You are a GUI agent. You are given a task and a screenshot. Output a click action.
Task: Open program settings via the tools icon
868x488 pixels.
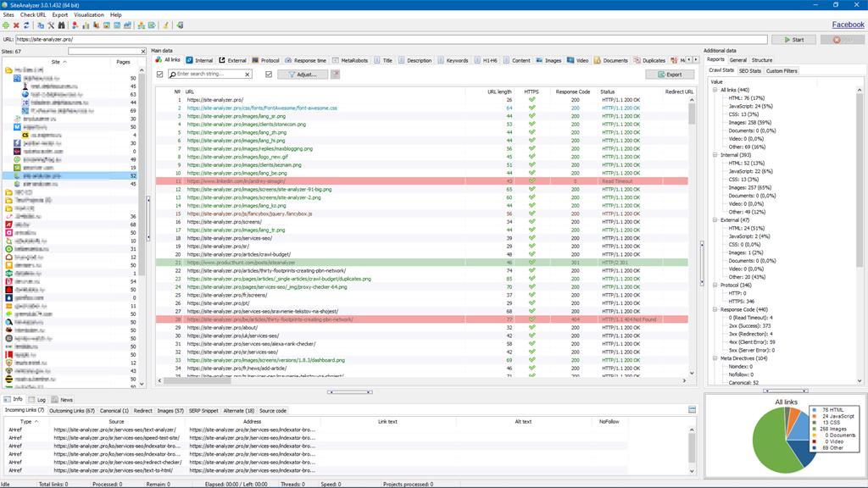50,25
